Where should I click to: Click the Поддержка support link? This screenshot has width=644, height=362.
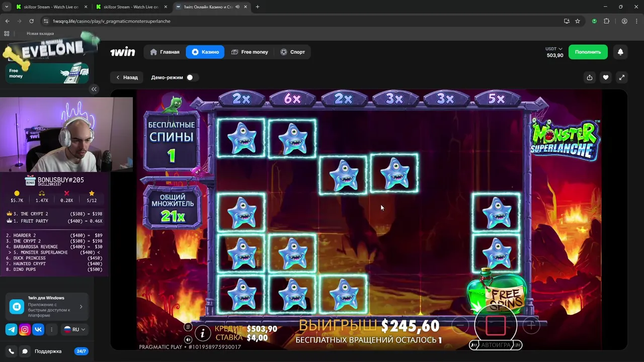pyautogui.click(x=48, y=351)
